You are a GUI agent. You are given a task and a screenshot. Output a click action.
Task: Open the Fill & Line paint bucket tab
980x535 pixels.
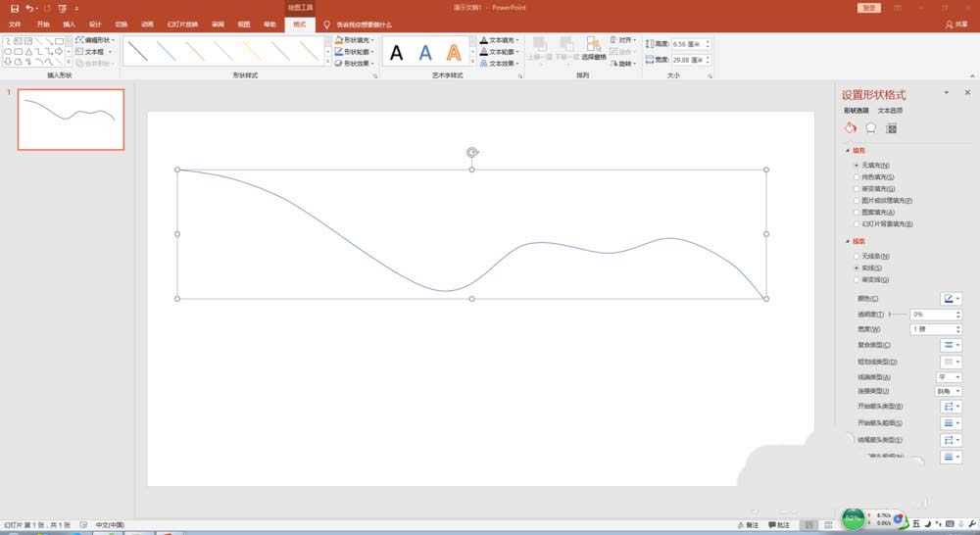[x=850, y=127]
